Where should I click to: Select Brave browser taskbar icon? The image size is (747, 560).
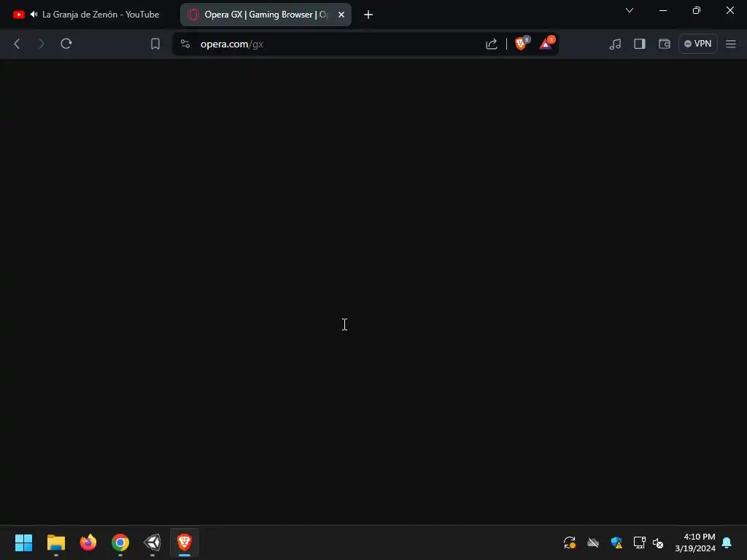pyautogui.click(x=185, y=542)
